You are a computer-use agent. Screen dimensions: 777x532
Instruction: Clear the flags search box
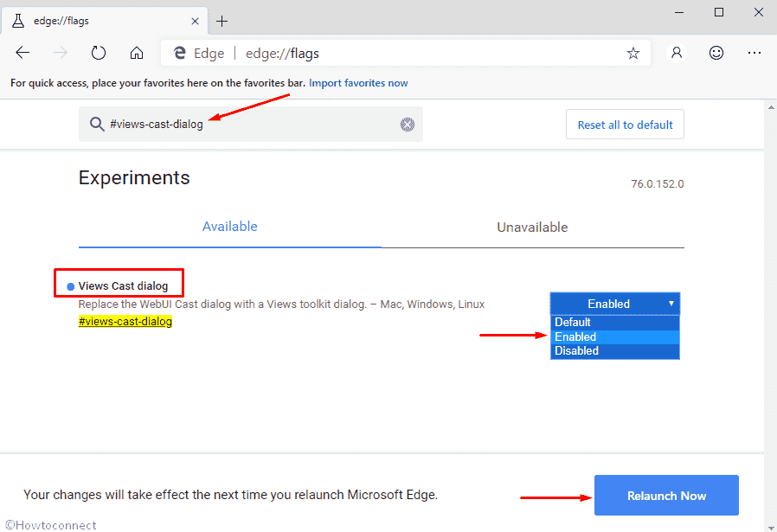[408, 125]
